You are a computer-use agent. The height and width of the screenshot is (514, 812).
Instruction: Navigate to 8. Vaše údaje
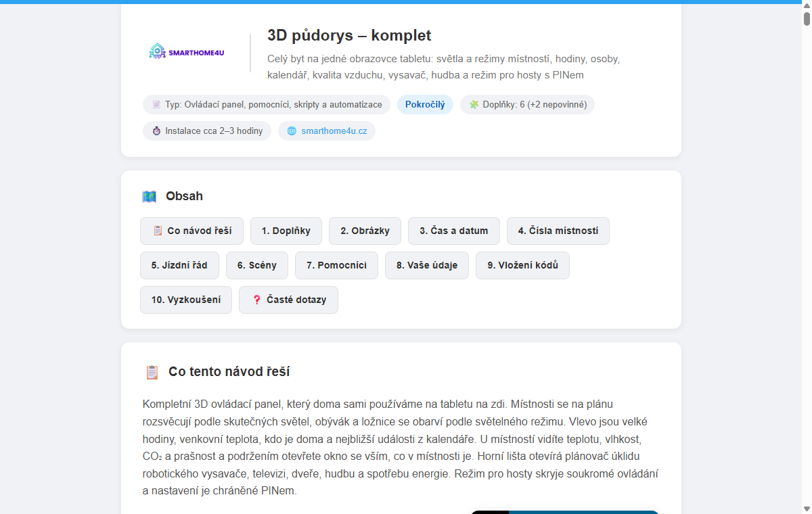point(427,265)
